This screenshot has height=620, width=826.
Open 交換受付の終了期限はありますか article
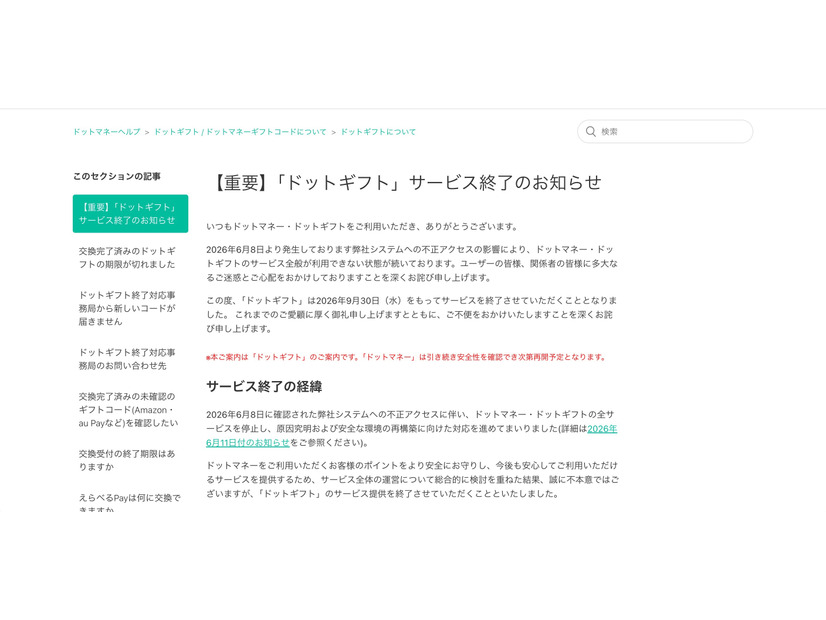(127, 460)
